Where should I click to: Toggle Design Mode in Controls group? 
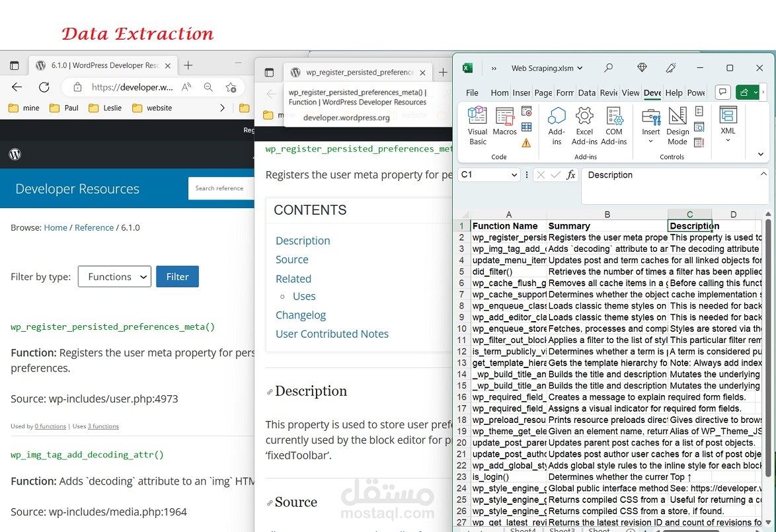tap(678, 126)
